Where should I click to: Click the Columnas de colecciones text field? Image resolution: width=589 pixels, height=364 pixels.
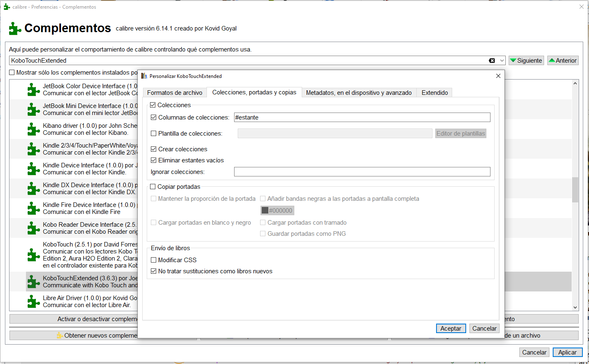[x=362, y=117]
